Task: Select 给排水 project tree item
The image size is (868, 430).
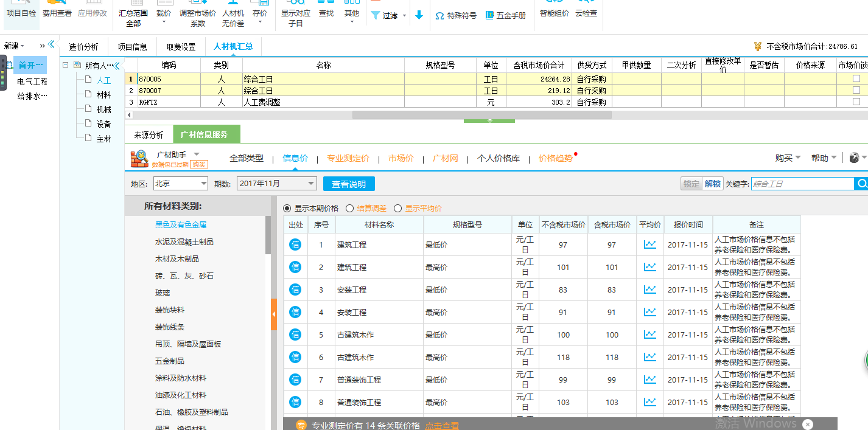Action: (x=32, y=96)
